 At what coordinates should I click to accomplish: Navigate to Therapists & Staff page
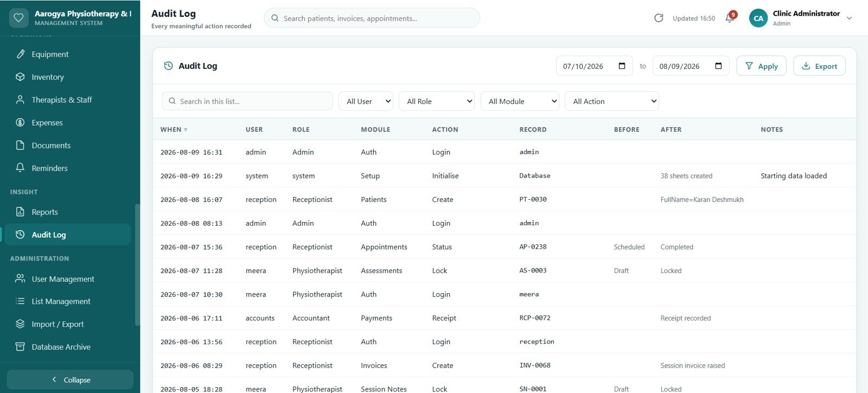pos(67,100)
